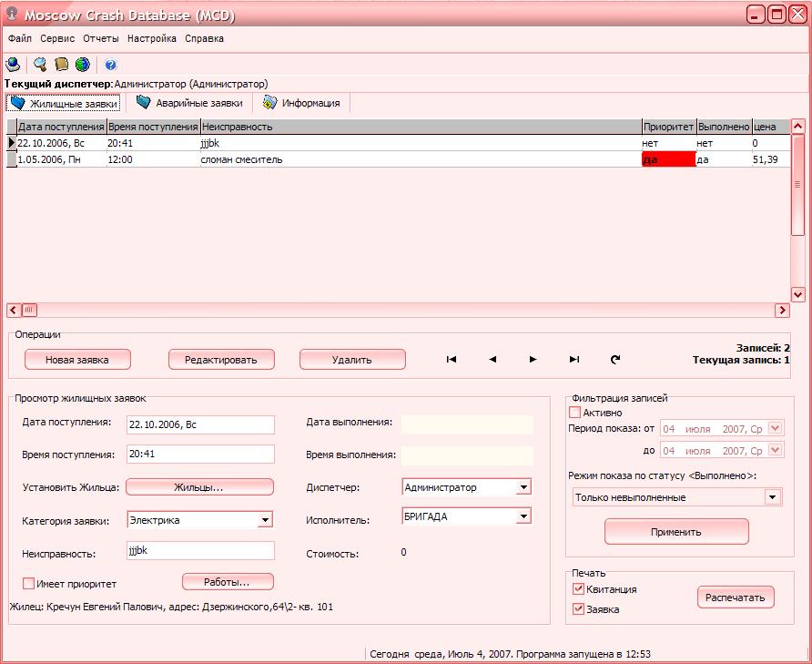The height and width of the screenshot is (664, 812).
Task: Click the Дата поступления input field
Action: pos(200,424)
